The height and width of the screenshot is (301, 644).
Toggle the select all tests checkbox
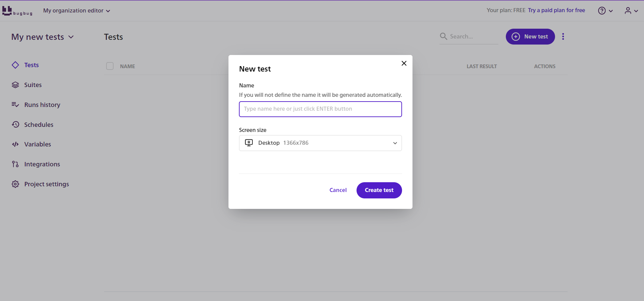[110, 66]
